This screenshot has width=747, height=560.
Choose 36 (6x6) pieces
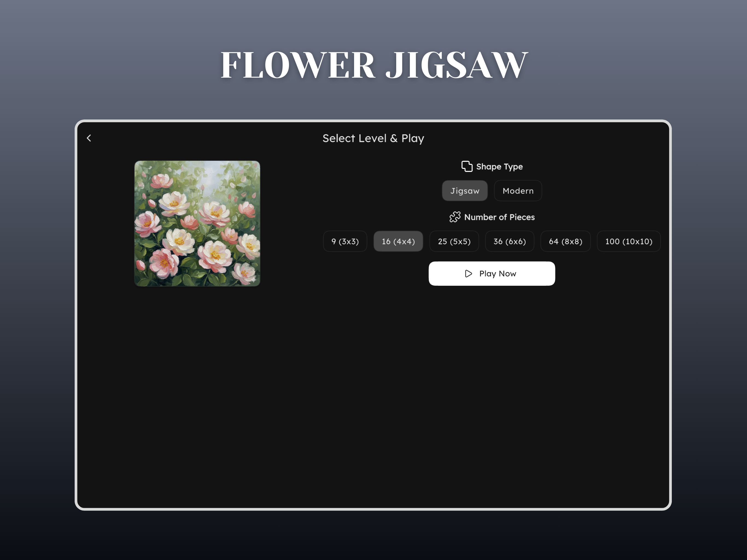pos(510,241)
